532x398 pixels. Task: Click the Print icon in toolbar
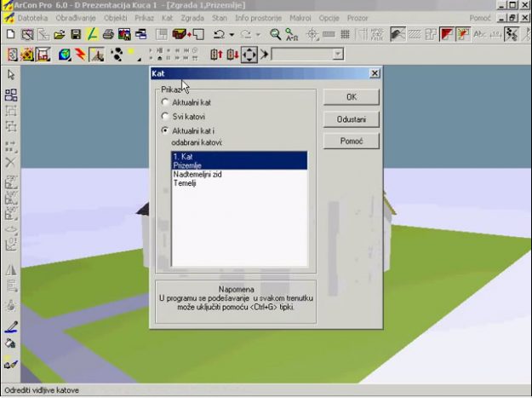pos(108,35)
